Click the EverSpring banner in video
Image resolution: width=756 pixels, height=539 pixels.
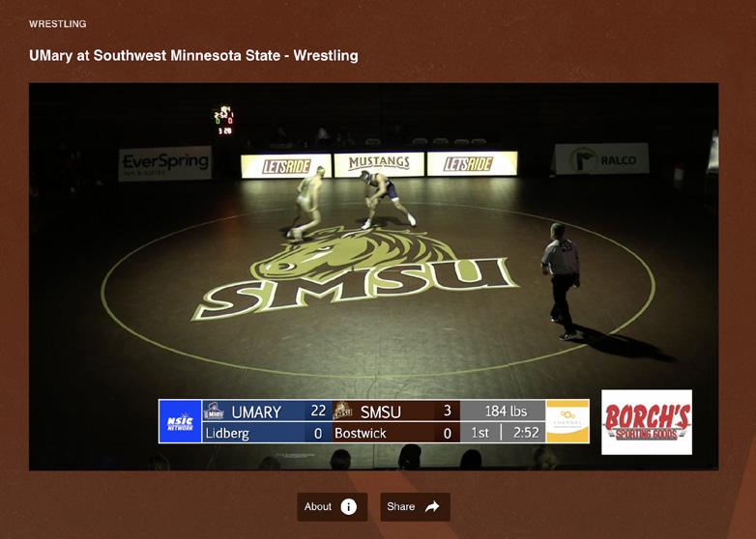(x=165, y=163)
